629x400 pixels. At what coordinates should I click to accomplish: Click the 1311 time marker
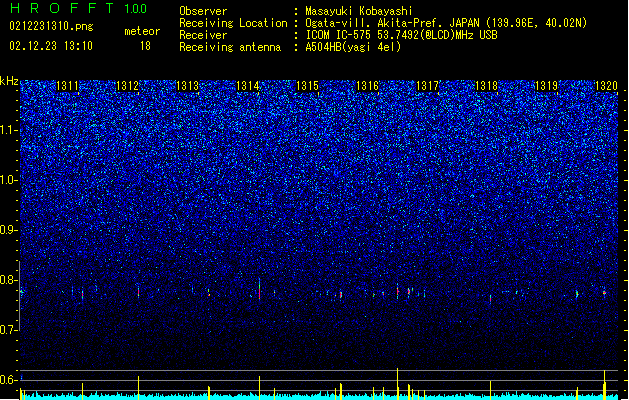click(x=67, y=86)
